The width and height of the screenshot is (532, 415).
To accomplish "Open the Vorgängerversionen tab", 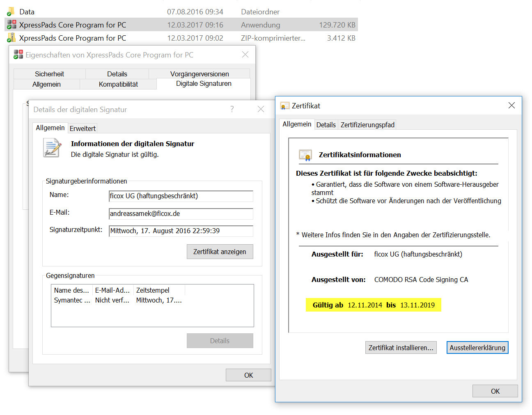I will 199,74.
